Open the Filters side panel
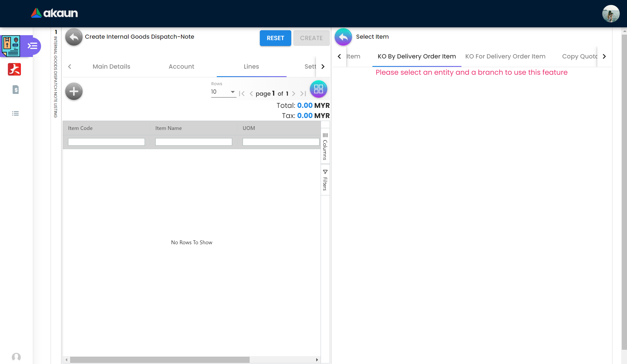Image resolution: width=627 pixels, height=364 pixels. 325,180
